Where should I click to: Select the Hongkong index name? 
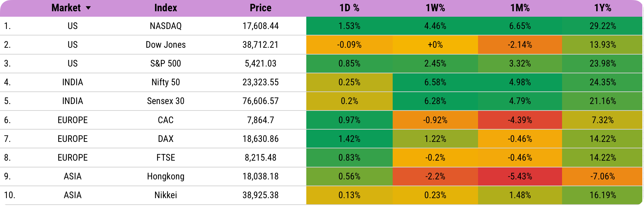click(x=166, y=176)
